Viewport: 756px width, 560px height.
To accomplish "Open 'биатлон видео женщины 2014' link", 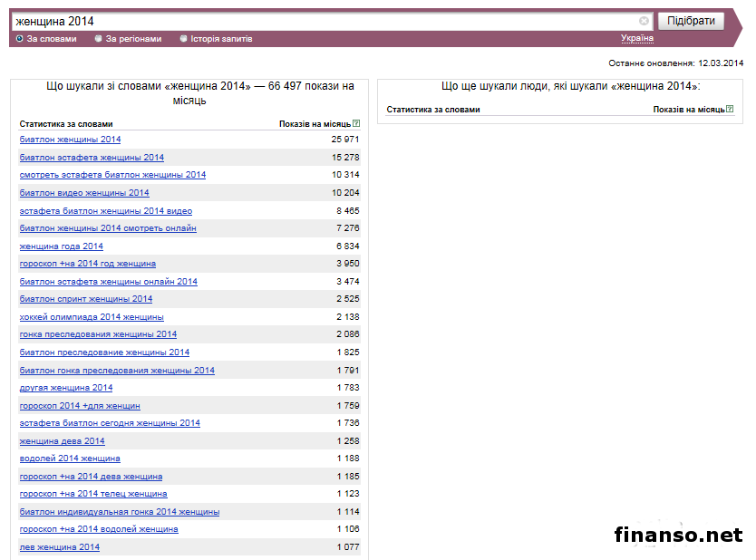I will (84, 193).
